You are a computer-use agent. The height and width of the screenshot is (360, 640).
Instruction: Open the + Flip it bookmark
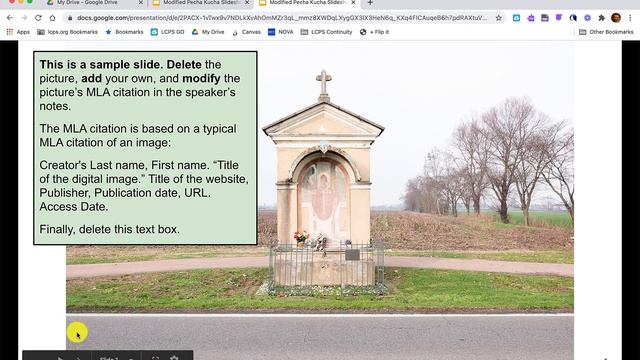[x=374, y=32]
